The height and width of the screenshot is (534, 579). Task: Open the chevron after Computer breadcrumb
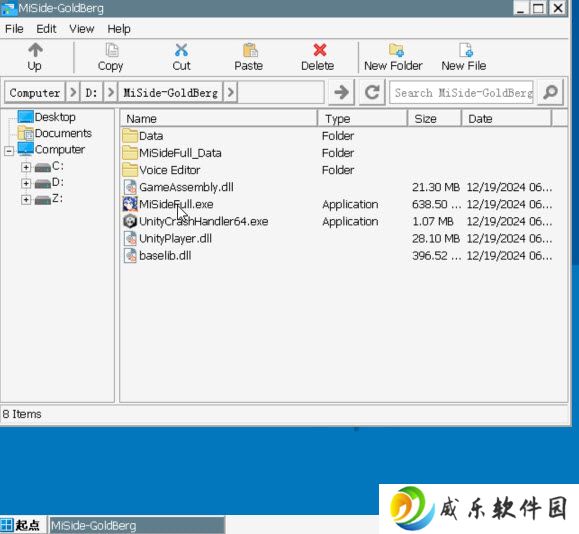[x=73, y=92]
